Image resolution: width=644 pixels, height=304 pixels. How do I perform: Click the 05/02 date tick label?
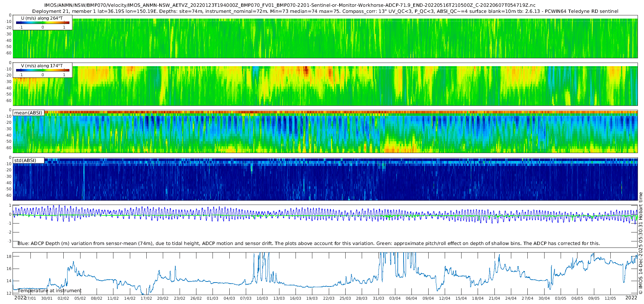(80, 298)
